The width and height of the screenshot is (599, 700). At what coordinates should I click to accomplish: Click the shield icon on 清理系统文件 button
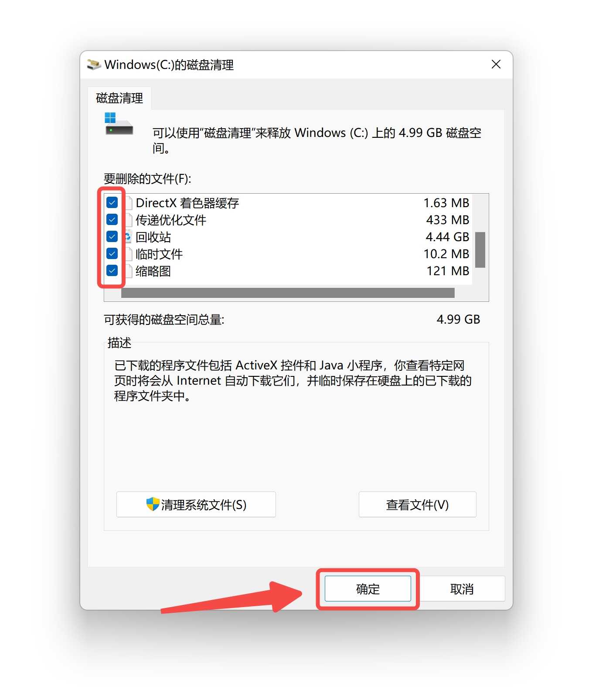pyautogui.click(x=153, y=504)
